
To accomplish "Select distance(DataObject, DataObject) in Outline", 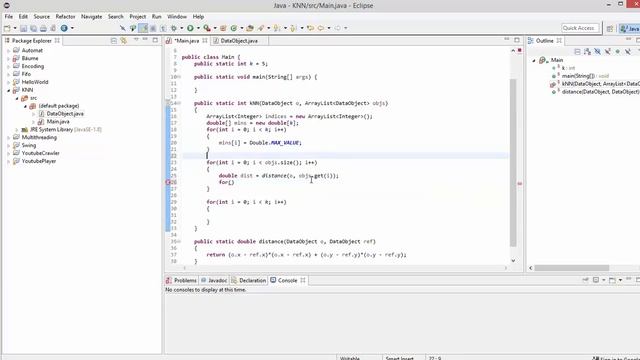I will click(600, 92).
